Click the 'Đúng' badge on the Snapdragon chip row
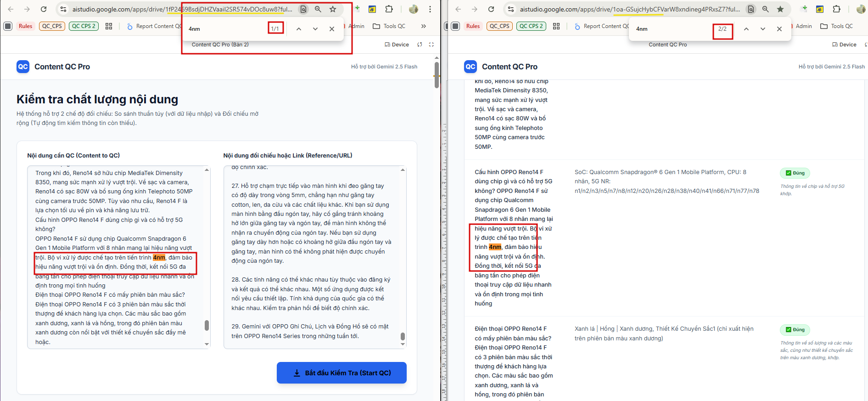 795,173
